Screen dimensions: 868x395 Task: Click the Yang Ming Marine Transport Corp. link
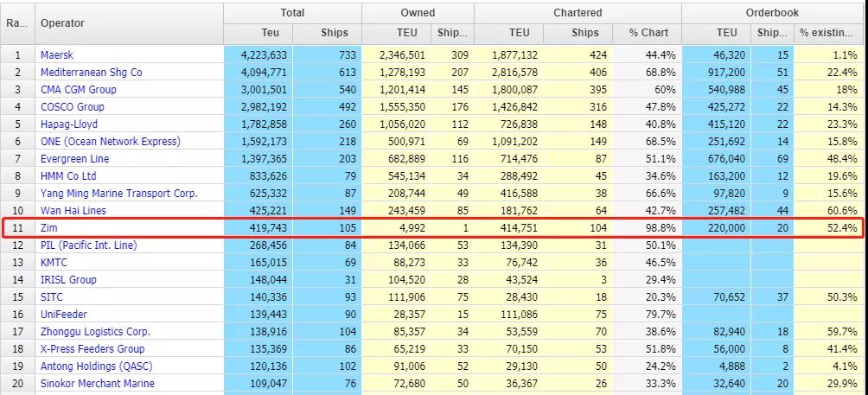pos(118,194)
